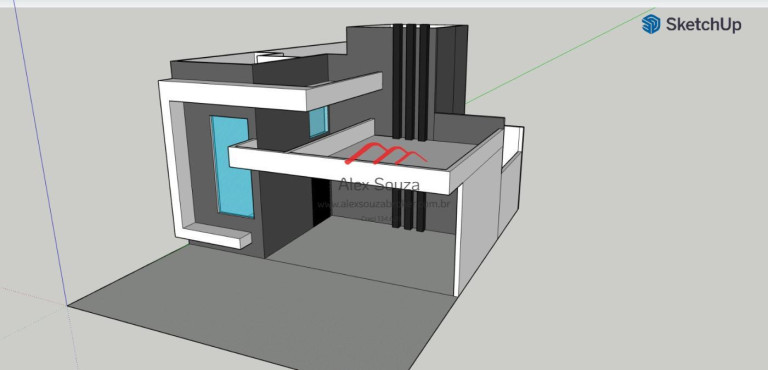Select the tall blue window on the facade
Image resolution: width=768 pixels, height=370 pixels.
coord(232,167)
